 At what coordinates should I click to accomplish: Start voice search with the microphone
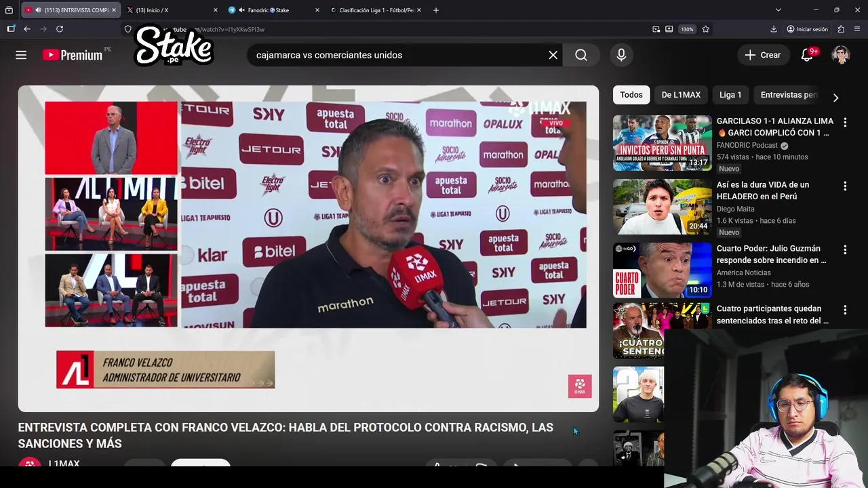(621, 55)
